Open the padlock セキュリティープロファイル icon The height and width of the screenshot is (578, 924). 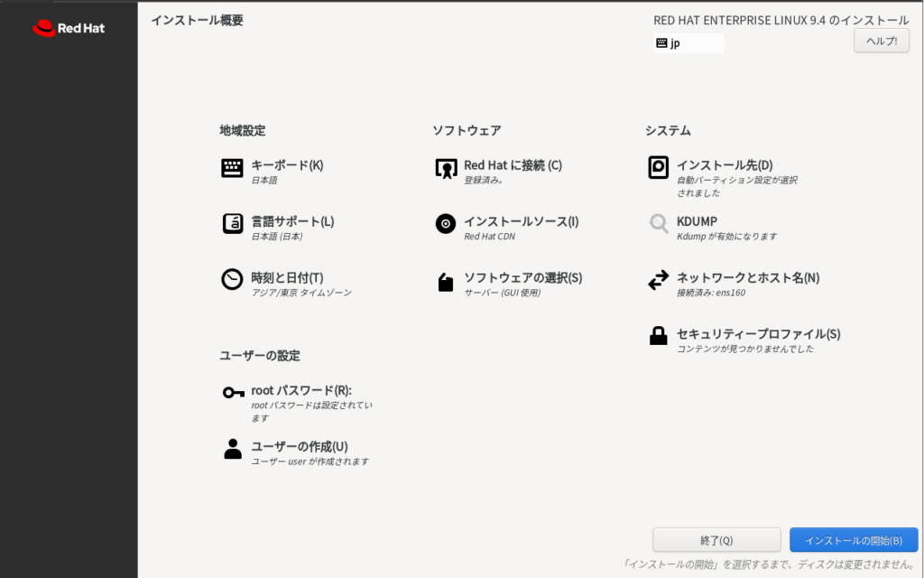pos(659,336)
